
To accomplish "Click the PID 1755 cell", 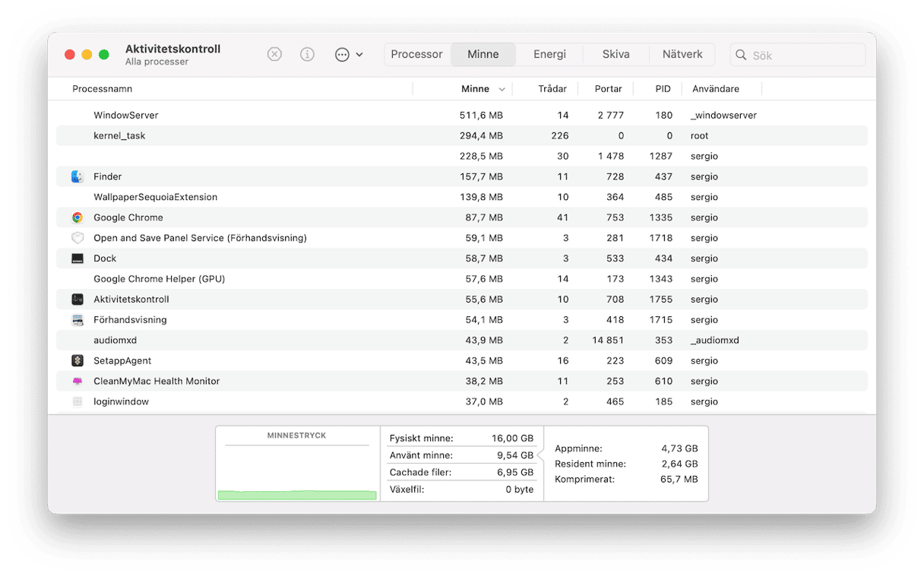I will pos(661,300).
